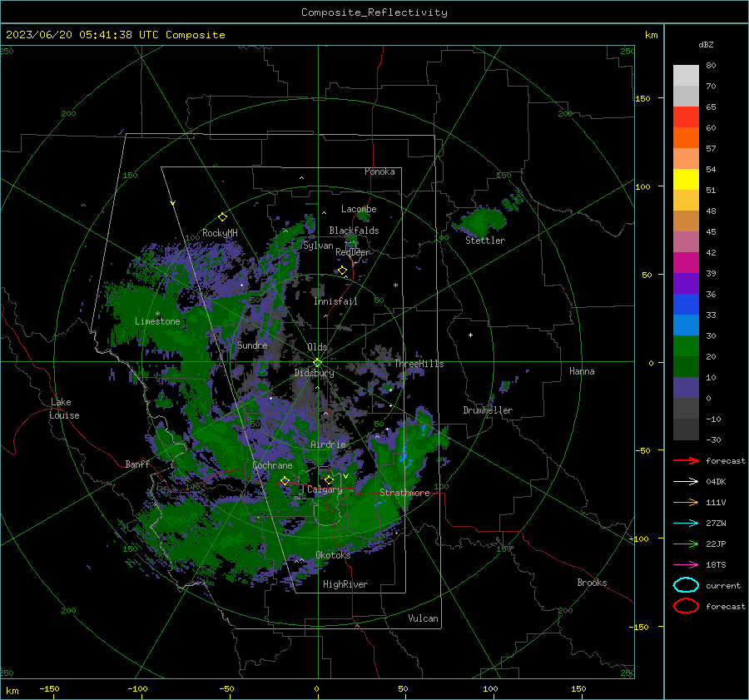Click the yellow diamond marker below Cochrane

tap(285, 481)
